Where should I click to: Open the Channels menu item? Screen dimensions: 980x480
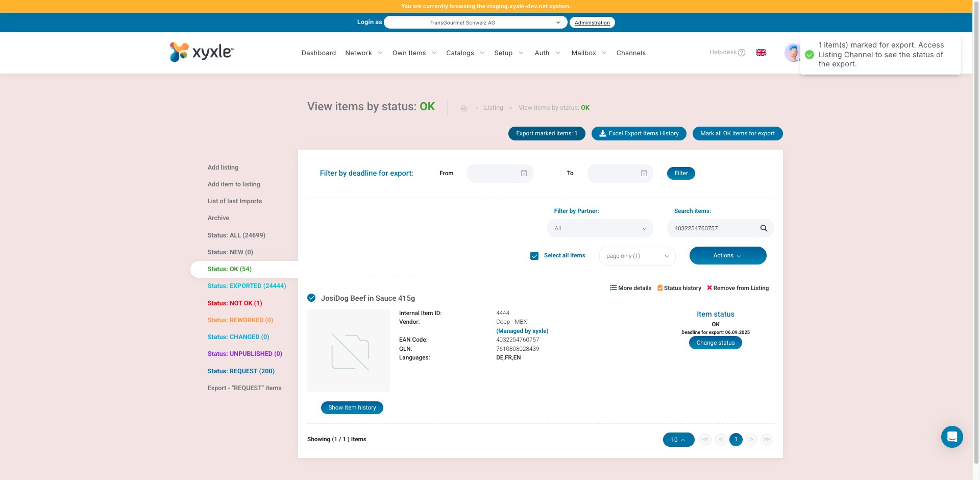point(631,53)
